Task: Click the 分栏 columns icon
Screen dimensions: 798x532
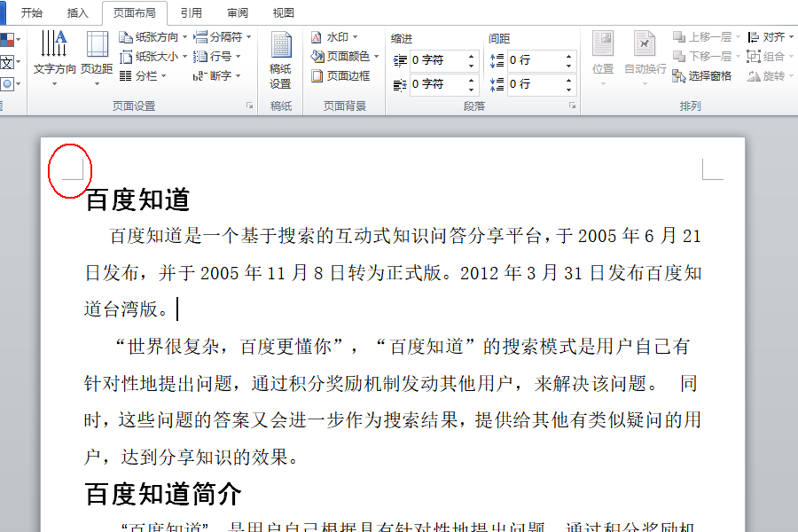Action: point(125,76)
